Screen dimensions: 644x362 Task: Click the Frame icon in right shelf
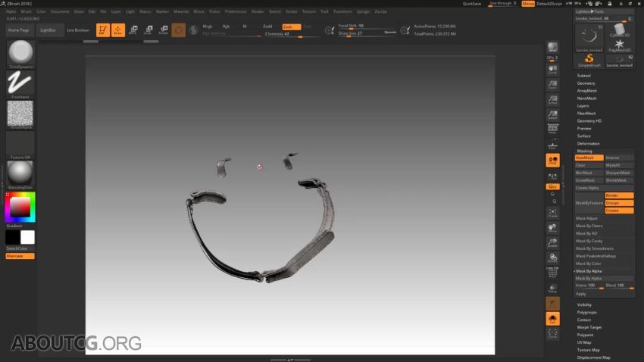(x=553, y=213)
